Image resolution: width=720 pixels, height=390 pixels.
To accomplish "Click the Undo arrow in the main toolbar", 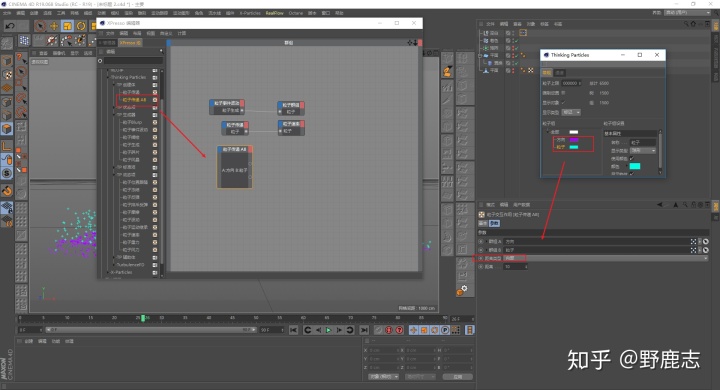I will tap(9, 26).
